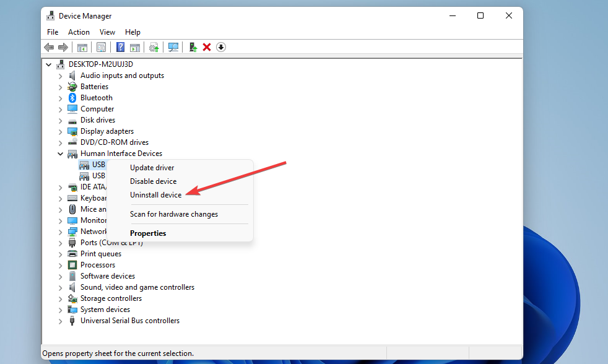Expand the Network adapters category
This screenshot has height=364, width=608.
(x=60, y=231)
